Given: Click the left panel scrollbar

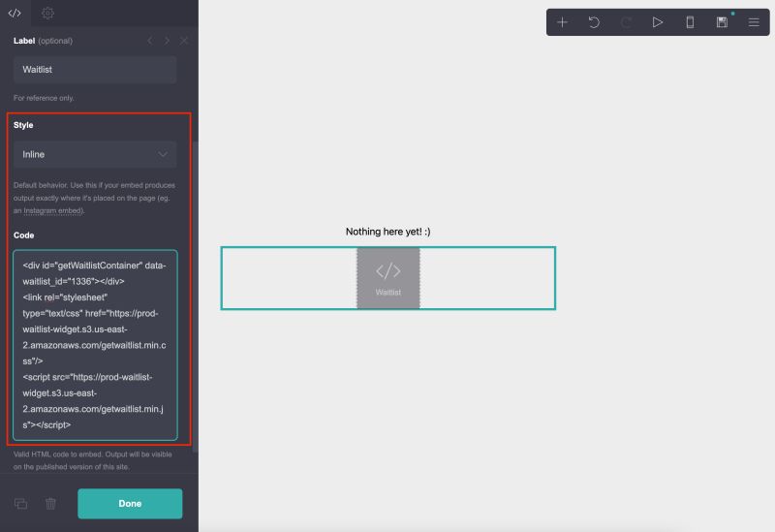Looking at the screenshot, I should [x=196, y=297].
